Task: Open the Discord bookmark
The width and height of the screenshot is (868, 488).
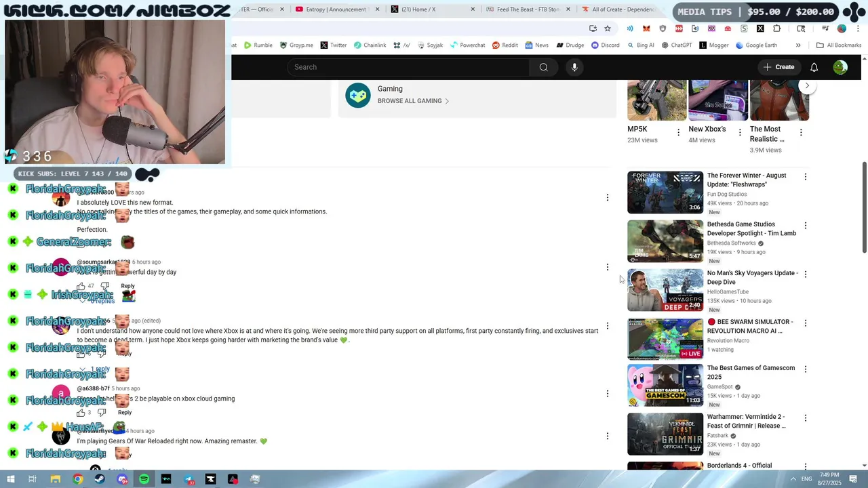Action: click(x=606, y=45)
